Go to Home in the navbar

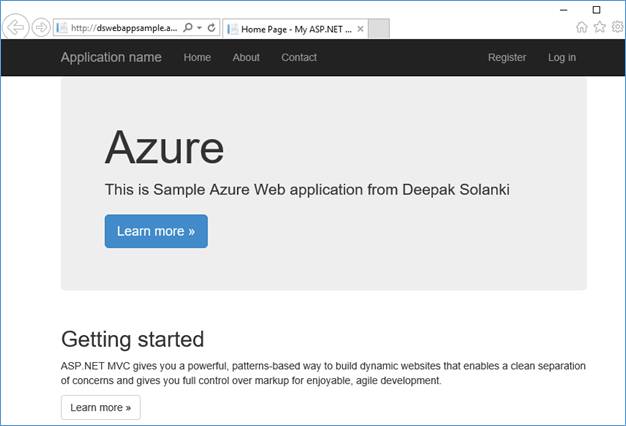point(197,57)
